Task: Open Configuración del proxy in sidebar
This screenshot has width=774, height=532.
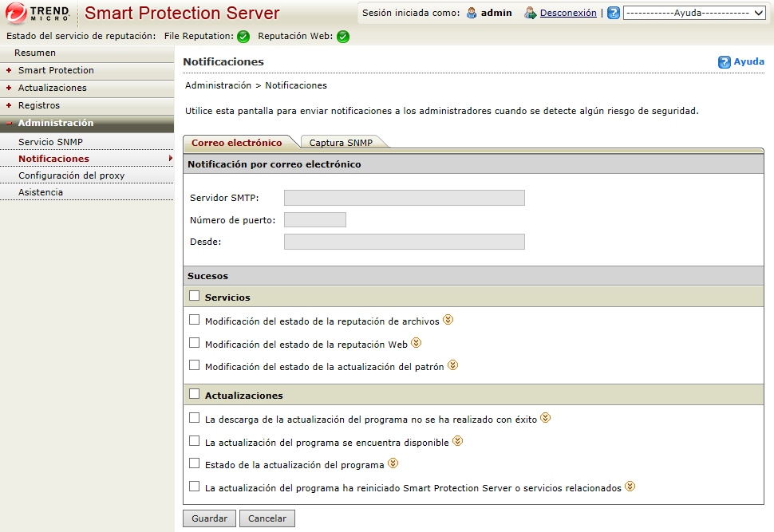Action: tap(71, 175)
